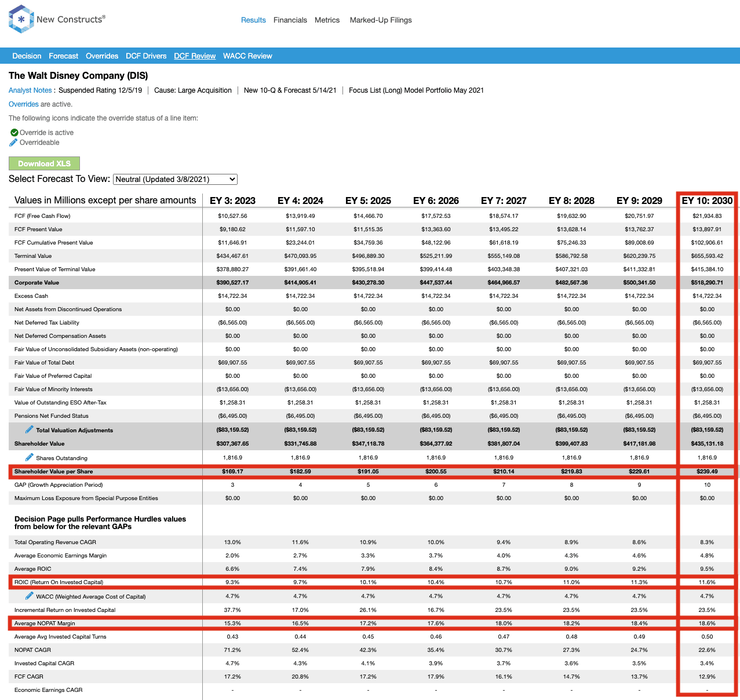Click the Terminal Value row label
This screenshot has height=700, width=740.
point(33,256)
